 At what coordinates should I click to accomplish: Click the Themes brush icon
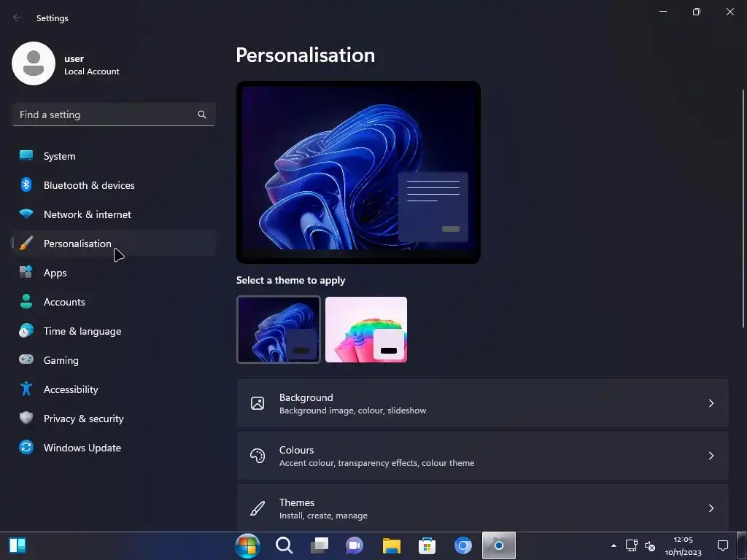pyautogui.click(x=258, y=508)
